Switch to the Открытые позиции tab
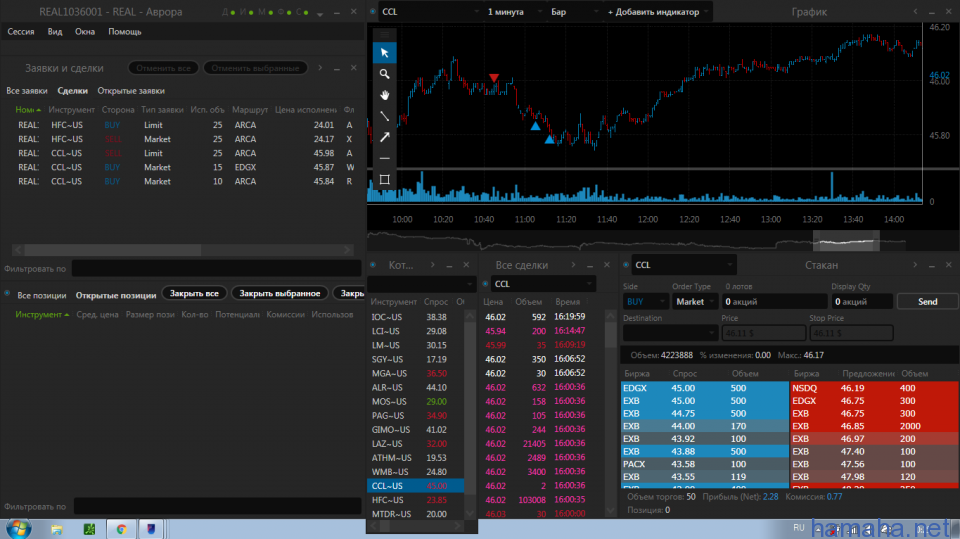Viewport: 960px width, 539px height. point(116,295)
